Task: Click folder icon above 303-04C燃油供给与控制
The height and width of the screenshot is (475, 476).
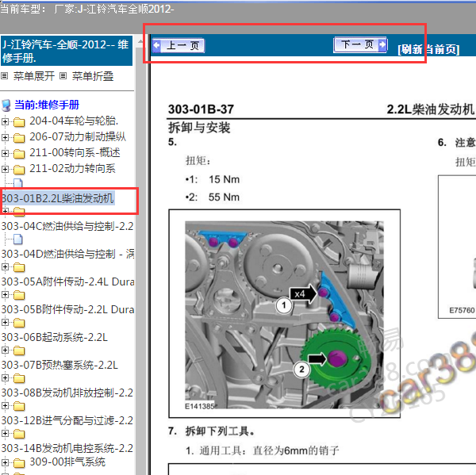Action: [19, 211]
